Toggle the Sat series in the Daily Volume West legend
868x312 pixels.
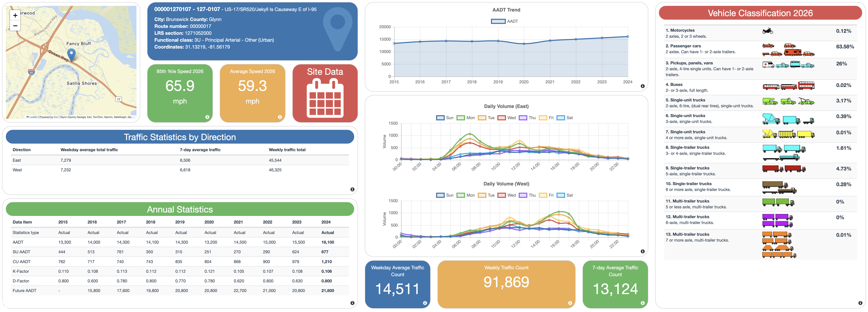[x=561, y=195]
